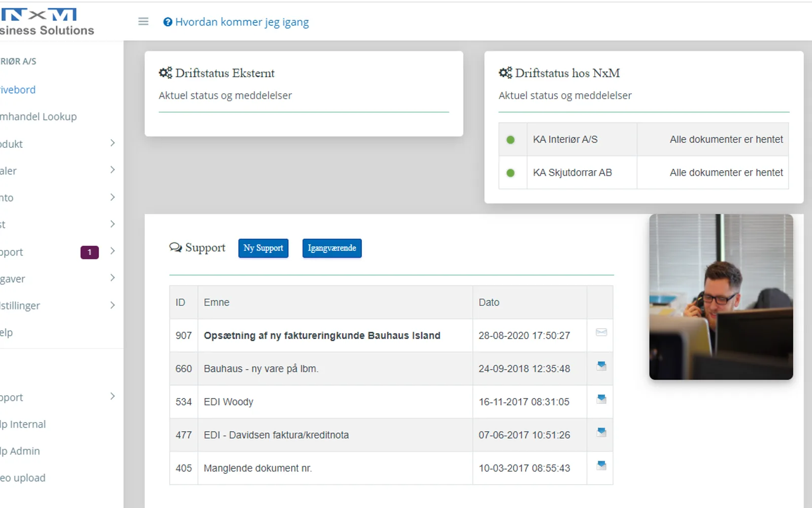
Task: Click the NxM Business Solutions logo
Action: click(x=47, y=22)
